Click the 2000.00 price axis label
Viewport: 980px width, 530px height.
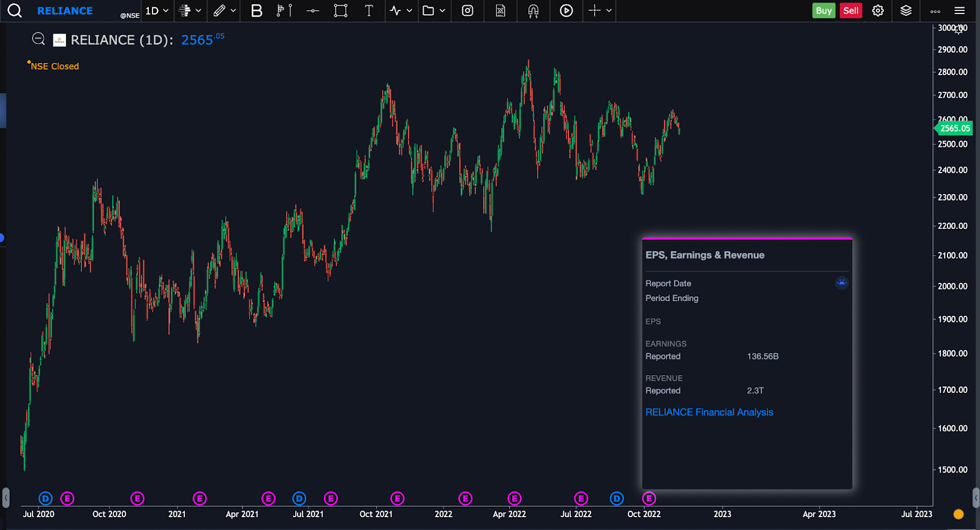click(952, 286)
